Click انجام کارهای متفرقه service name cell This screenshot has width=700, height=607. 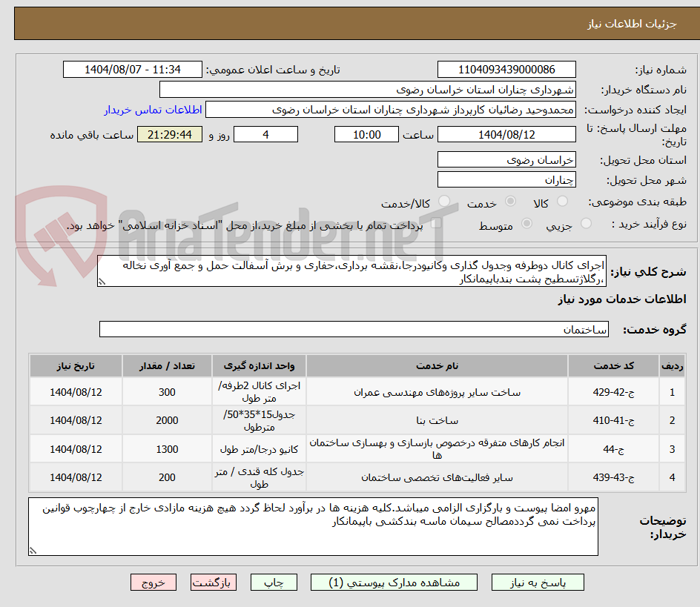click(437, 449)
